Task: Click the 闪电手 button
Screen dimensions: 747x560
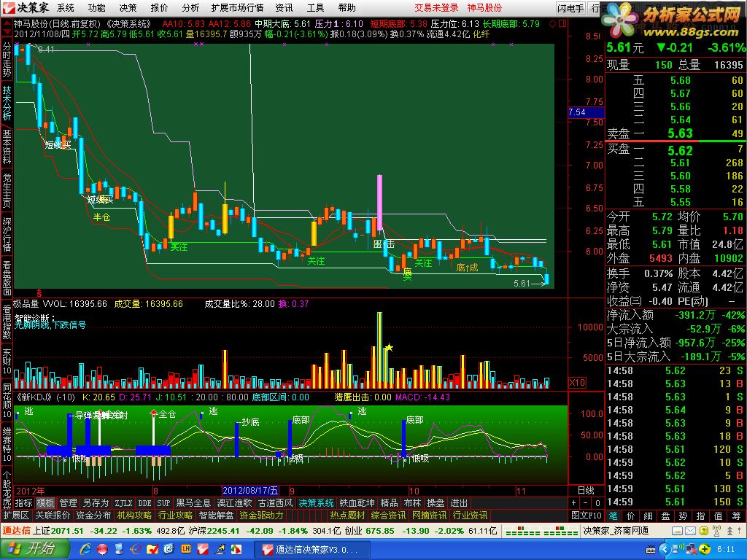Action: (570, 8)
